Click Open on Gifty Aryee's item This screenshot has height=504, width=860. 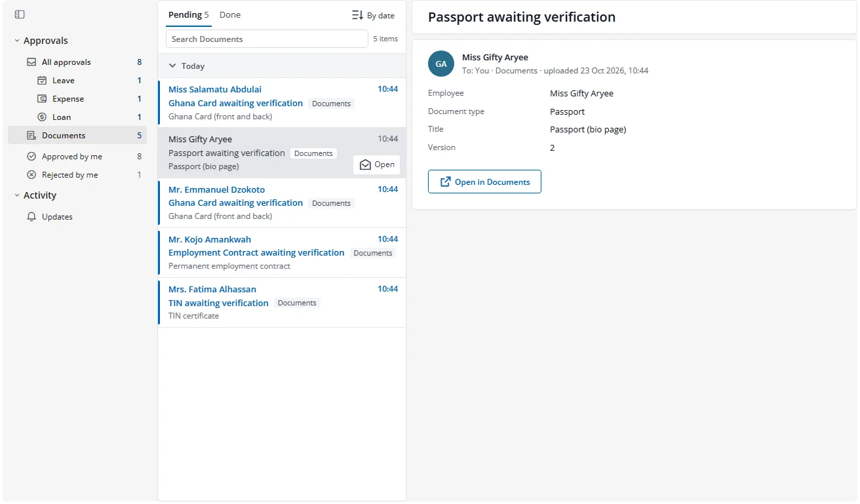point(377,165)
